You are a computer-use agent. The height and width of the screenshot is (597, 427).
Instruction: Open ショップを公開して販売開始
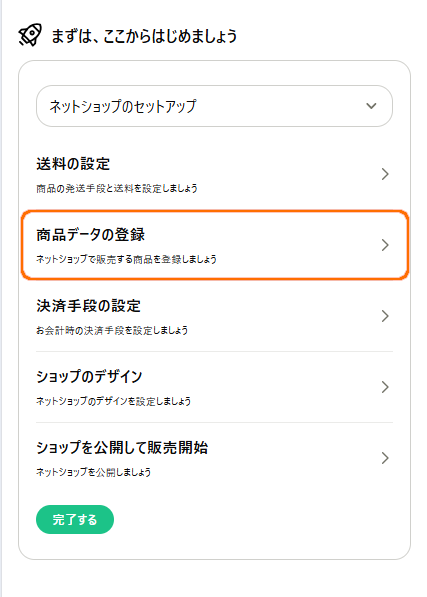click(214, 458)
